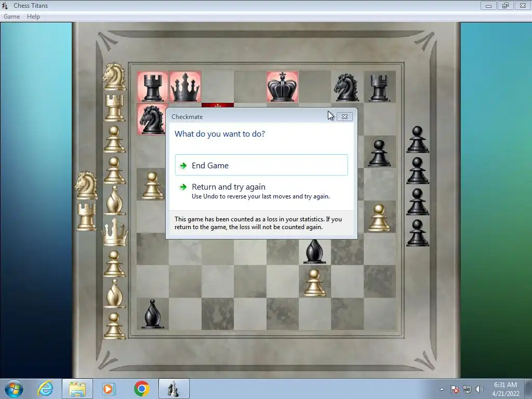Open the Help menu
This screenshot has width=532, height=399.
pos(33,17)
